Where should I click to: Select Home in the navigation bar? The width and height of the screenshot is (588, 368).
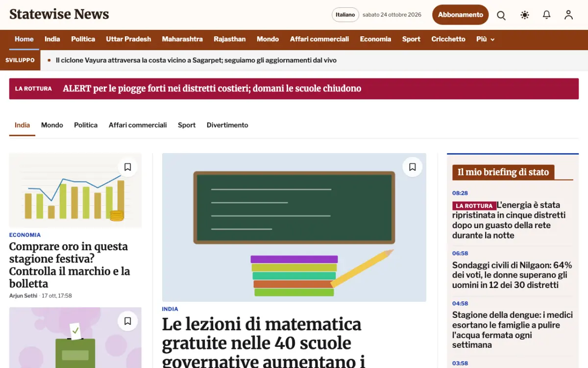coord(24,39)
